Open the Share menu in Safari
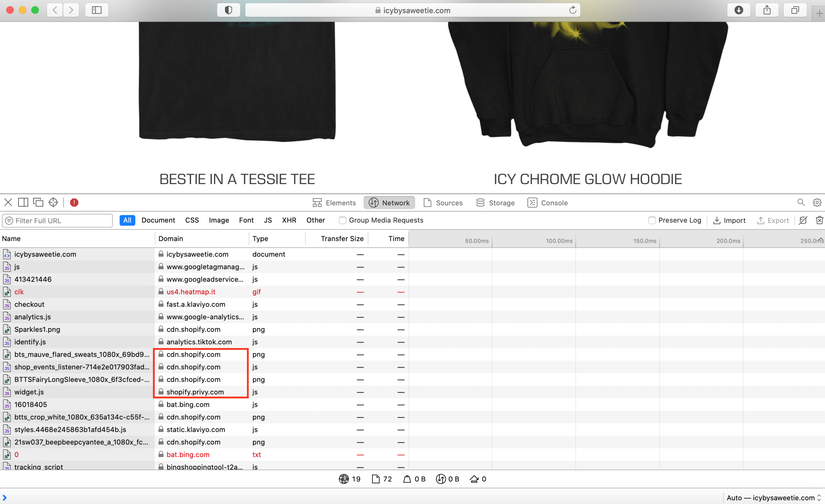825x504 pixels. (x=767, y=10)
